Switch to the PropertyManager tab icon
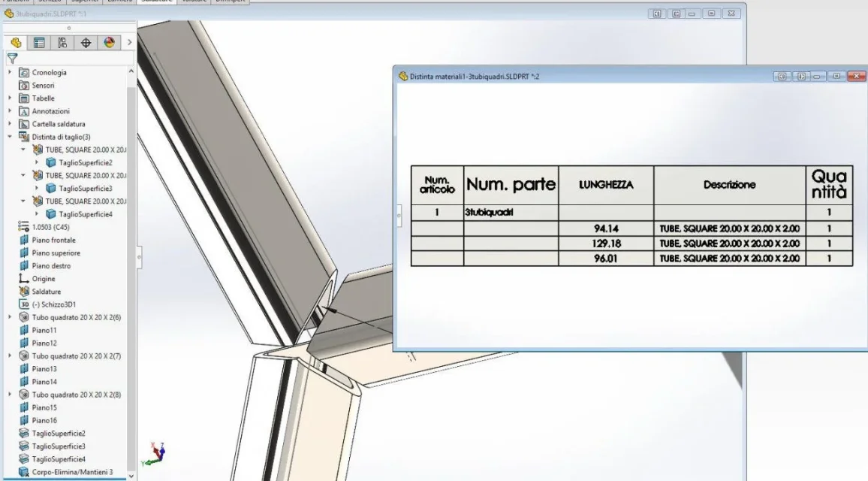This screenshot has height=481, width=868. point(39,43)
